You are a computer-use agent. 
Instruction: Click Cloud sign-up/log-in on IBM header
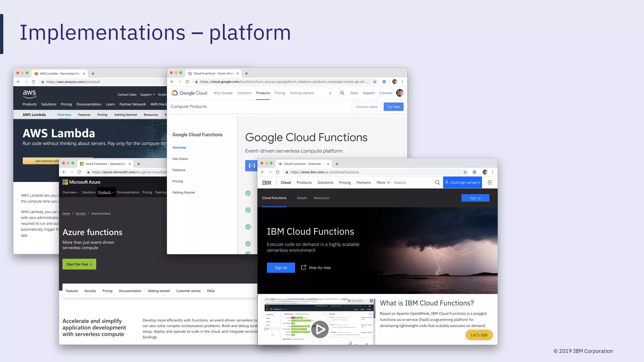pyautogui.click(x=462, y=183)
